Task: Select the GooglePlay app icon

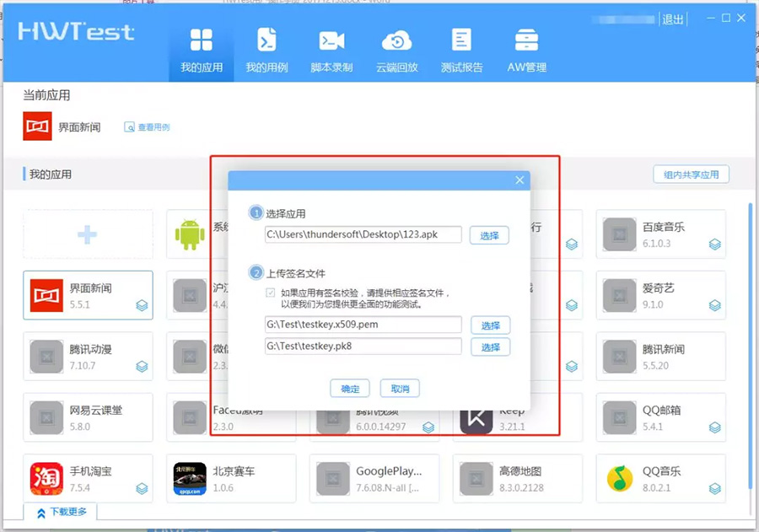Action: click(333, 478)
